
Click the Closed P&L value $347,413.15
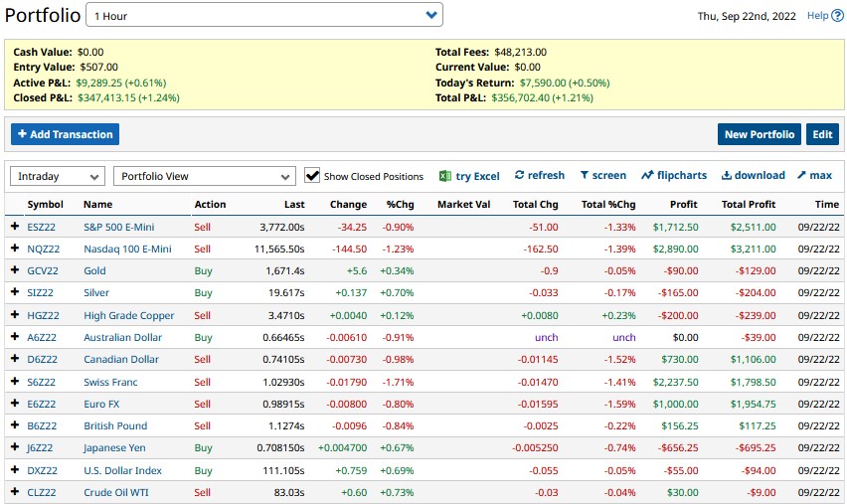[128, 97]
